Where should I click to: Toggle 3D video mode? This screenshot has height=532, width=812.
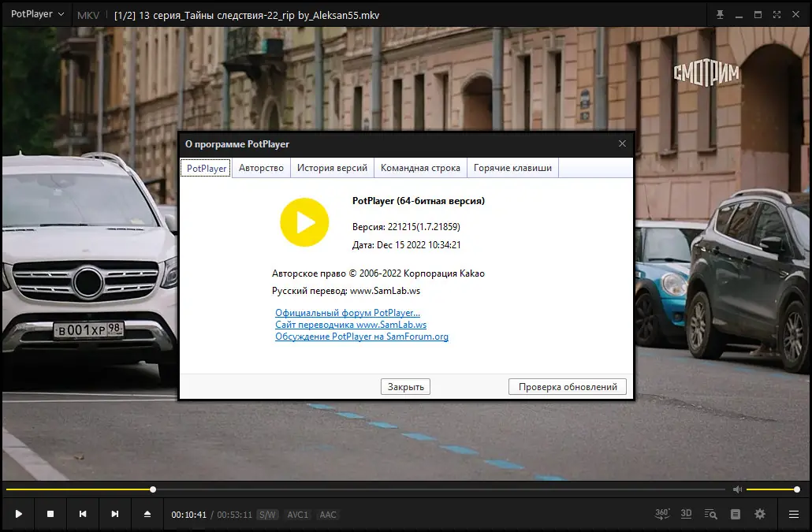[686, 514]
